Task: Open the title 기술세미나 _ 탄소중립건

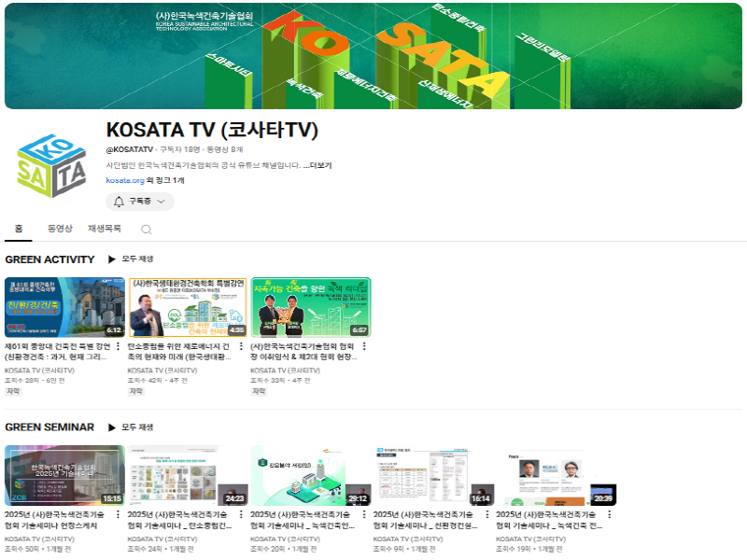Action: pyautogui.click(x=180, y=520)
